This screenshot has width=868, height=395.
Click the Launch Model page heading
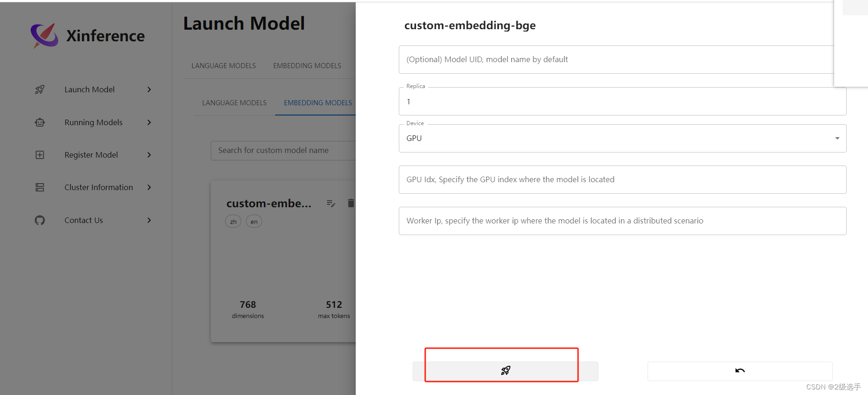244,24
